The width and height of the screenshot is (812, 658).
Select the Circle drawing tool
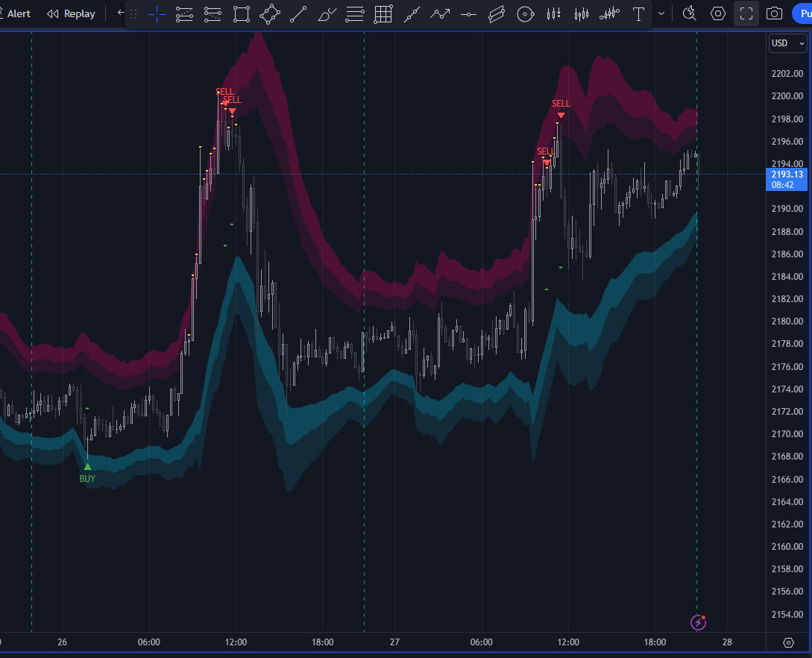(x=525, y=14)
